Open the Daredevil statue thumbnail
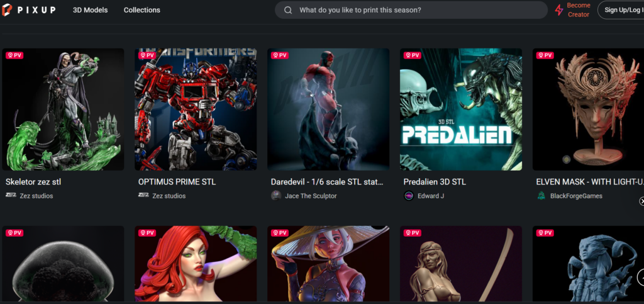Image resolution: width=644 pixels, height=304 pixels. 328,110
